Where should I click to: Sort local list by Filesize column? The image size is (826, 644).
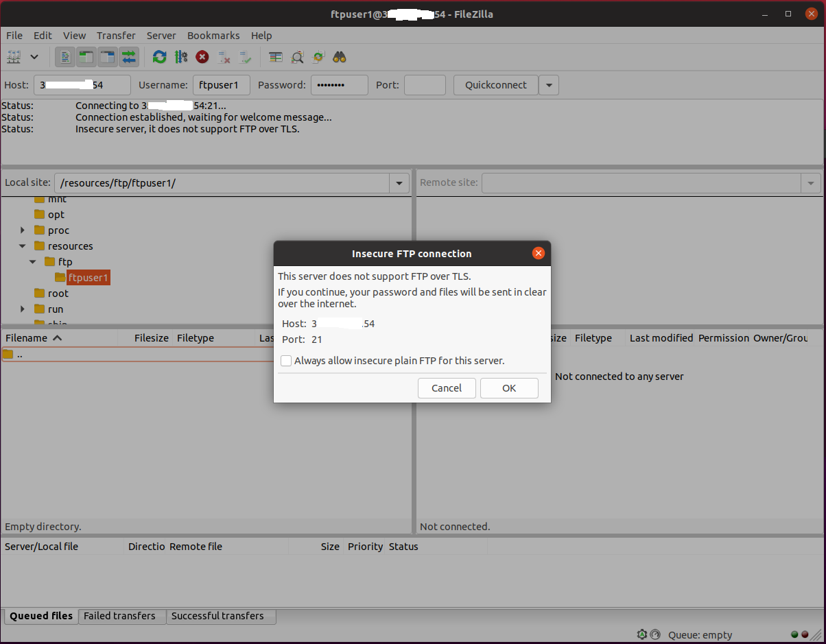(145, 338)
